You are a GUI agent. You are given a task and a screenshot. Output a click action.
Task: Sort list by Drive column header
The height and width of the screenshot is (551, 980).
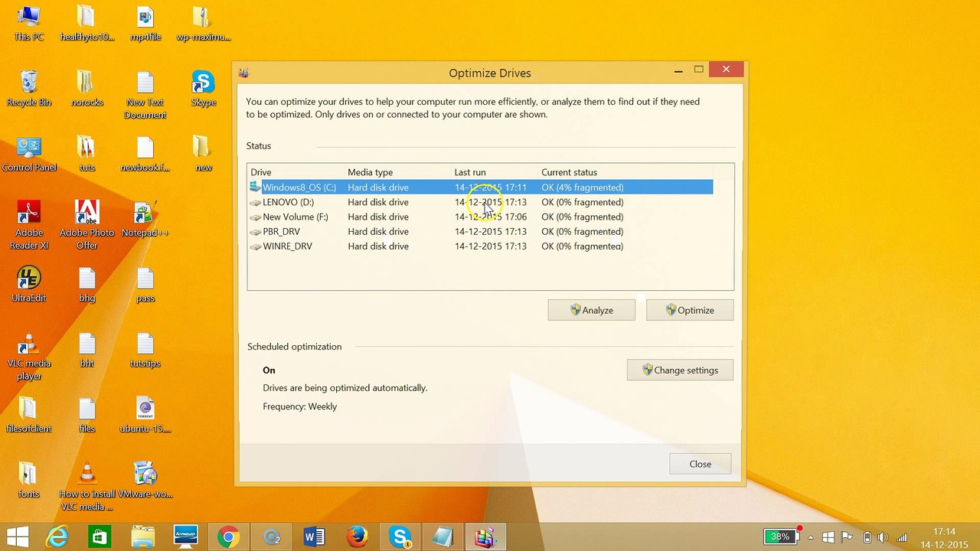[x=296, y=172]
